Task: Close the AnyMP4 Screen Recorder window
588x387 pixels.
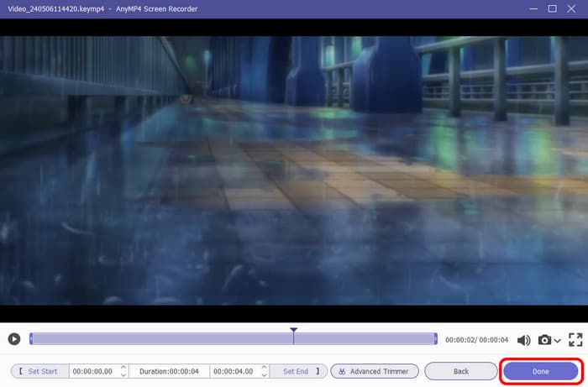Action: pos(571,8)
